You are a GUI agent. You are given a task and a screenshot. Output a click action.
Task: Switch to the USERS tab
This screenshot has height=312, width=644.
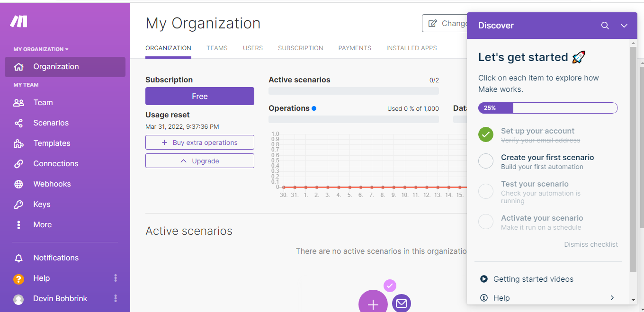[x=253, y=48]
